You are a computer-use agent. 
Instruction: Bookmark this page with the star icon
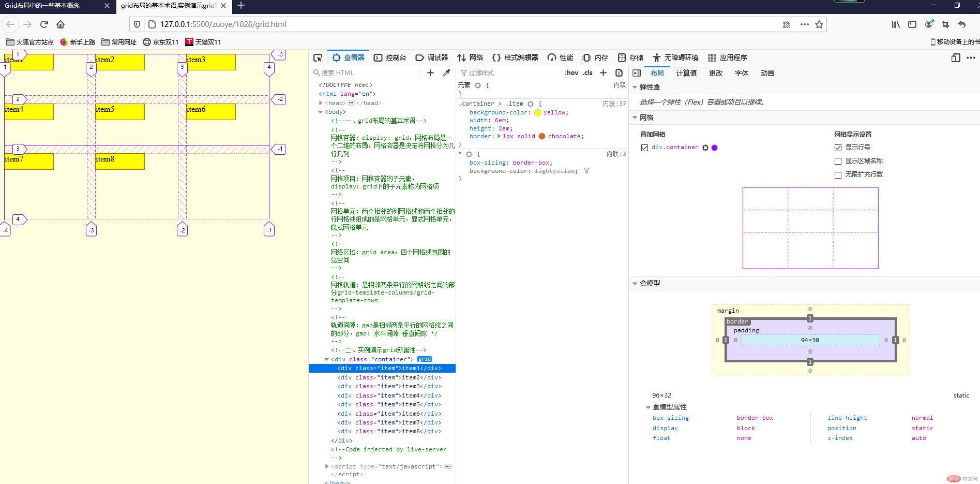click(x=819, y=24)
